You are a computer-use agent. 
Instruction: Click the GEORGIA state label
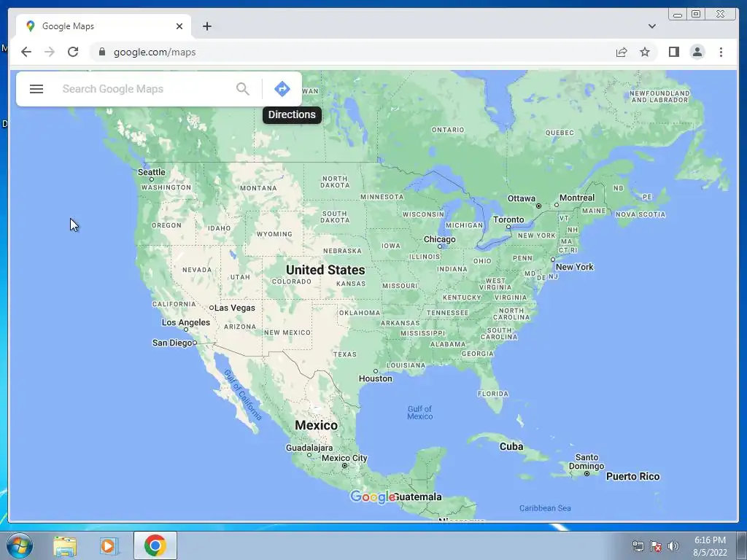[477, 354]
